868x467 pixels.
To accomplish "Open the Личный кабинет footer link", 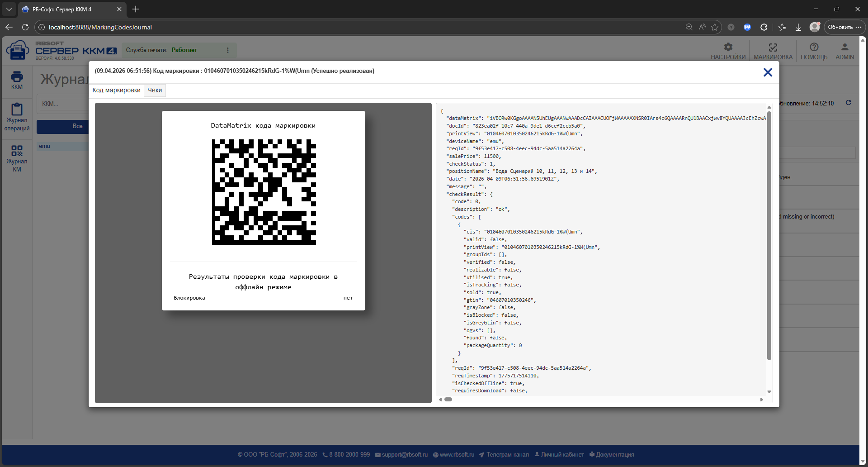I will [x=559, y=455].
